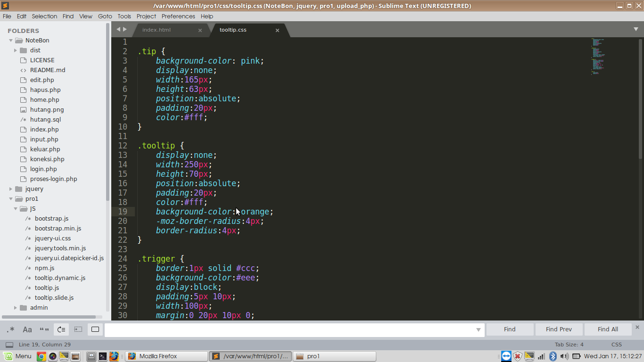Open the Preferences menu
Screen dimensions: 644x362
coord(178,16)
